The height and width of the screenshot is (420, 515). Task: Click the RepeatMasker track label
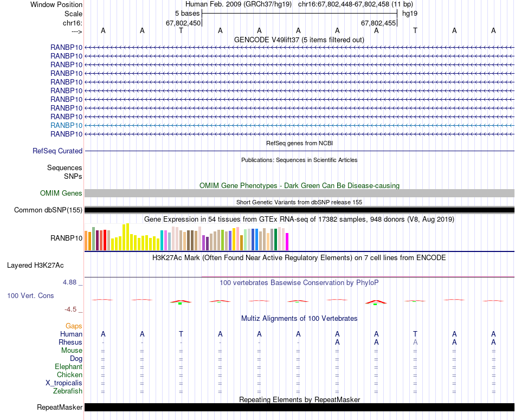tap(60, 407)
